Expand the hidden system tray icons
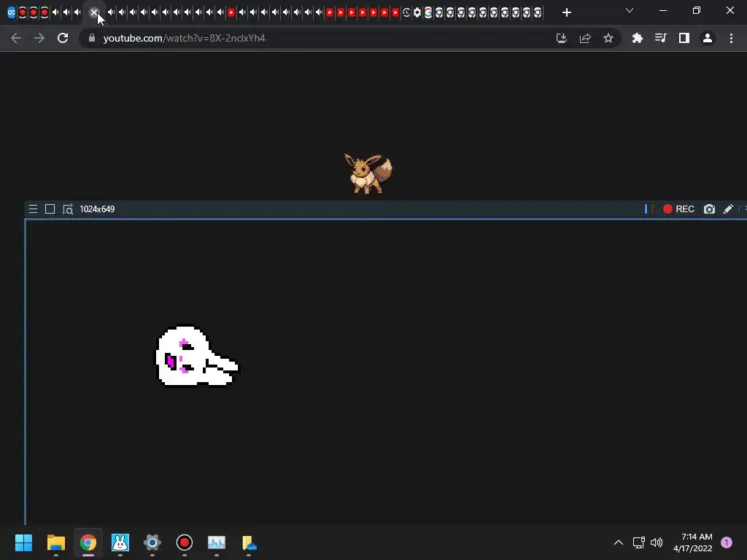747x560 pixels. [619, 542]
